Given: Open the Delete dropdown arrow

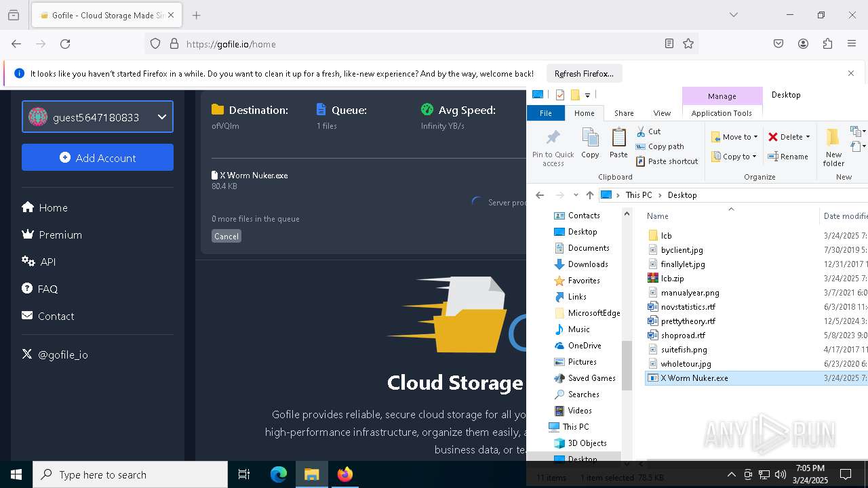Looking at the screenshot, I should point(808,137).
